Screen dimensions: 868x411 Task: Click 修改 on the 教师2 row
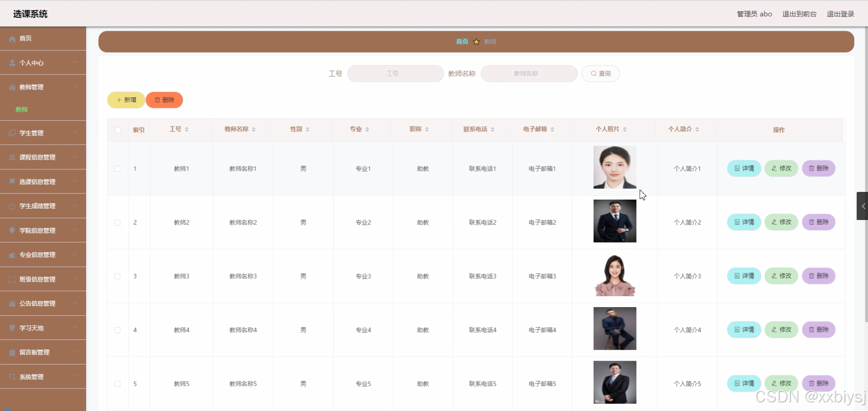tap(781, 222)
